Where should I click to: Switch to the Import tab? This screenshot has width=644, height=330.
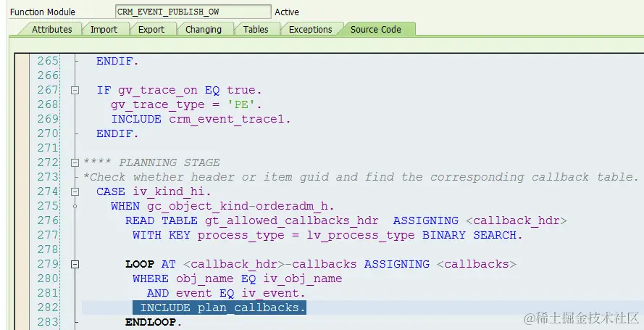point(104,30)
